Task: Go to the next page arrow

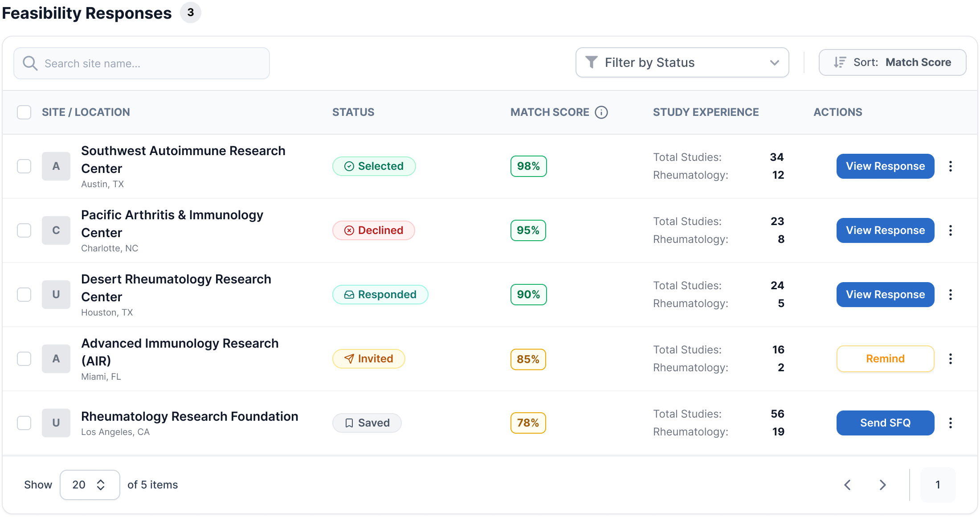Action: [882, 485]
